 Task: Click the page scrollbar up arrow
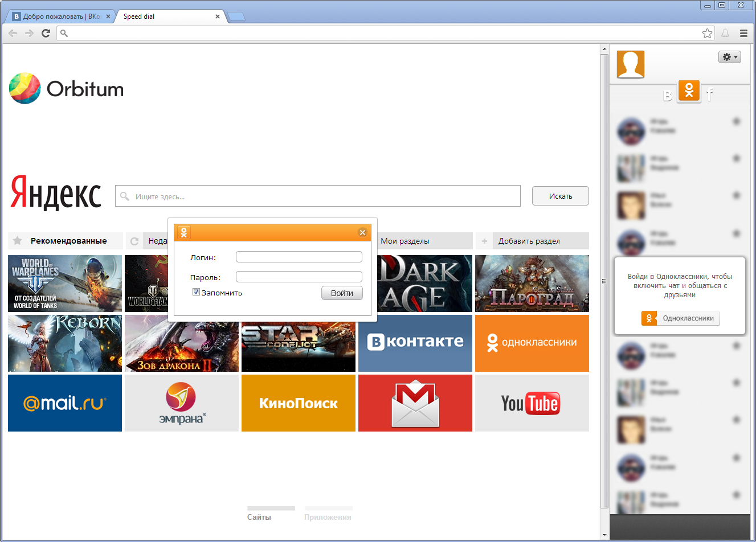coord(604,50)
